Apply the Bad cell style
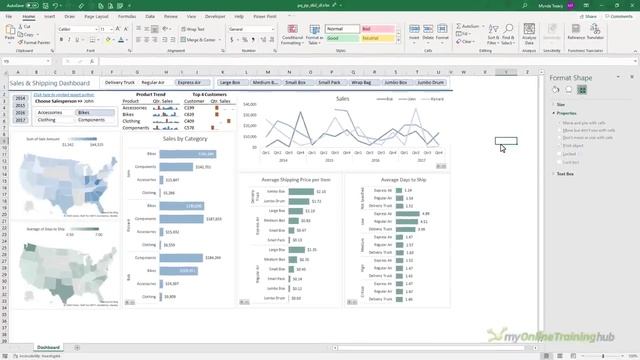This screenshot has width=640, height=360. [x=378, y=29]
